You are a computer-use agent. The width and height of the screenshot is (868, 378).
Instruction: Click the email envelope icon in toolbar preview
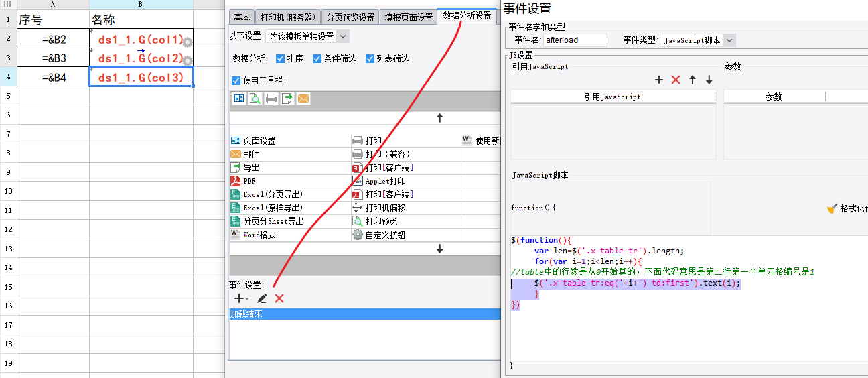[x=303, y=99]
